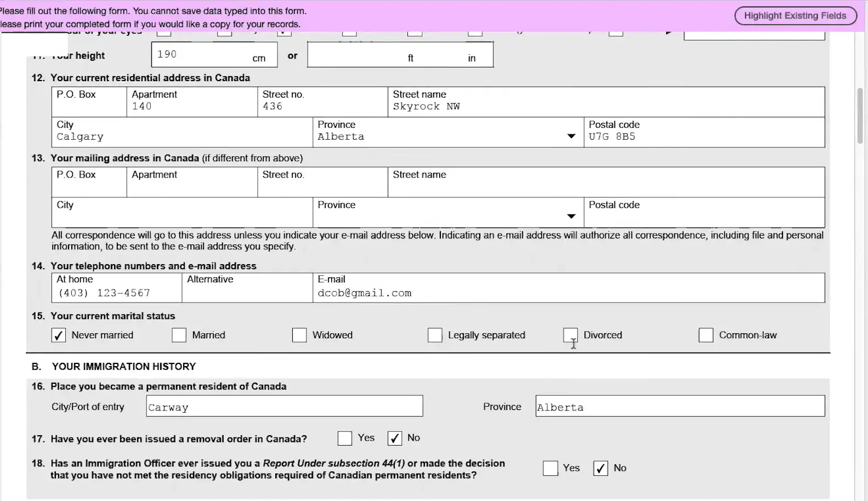The width and height of the screenshot is (868, 501).
Task: Click the mailing address Postal code field
Action: point(704,217)
